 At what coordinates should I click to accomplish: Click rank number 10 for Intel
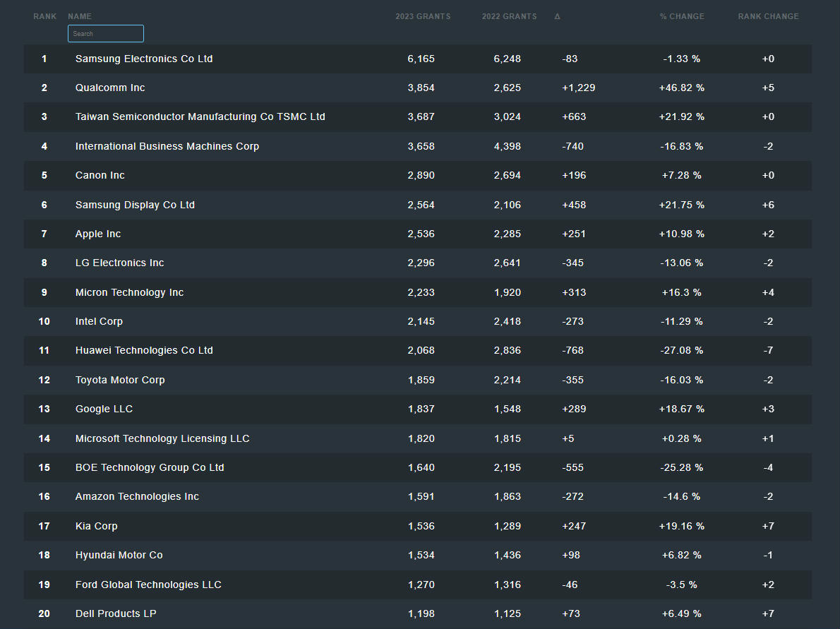point(44,321)
